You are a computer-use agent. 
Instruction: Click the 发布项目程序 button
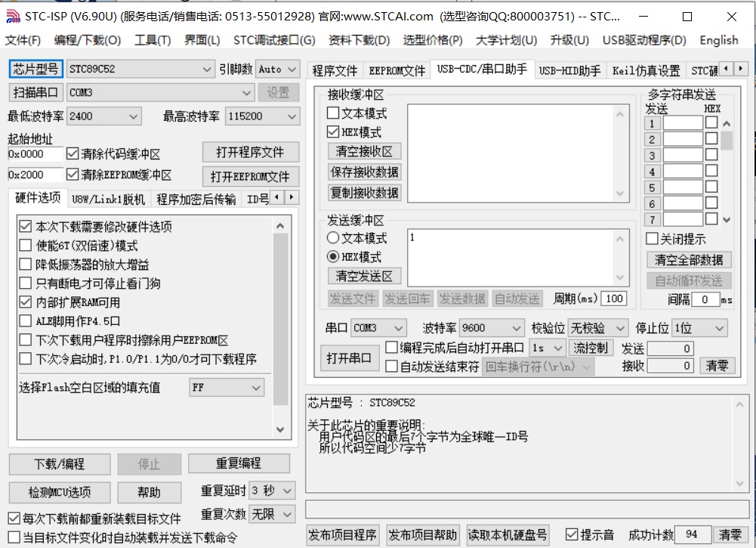(342, 534)
